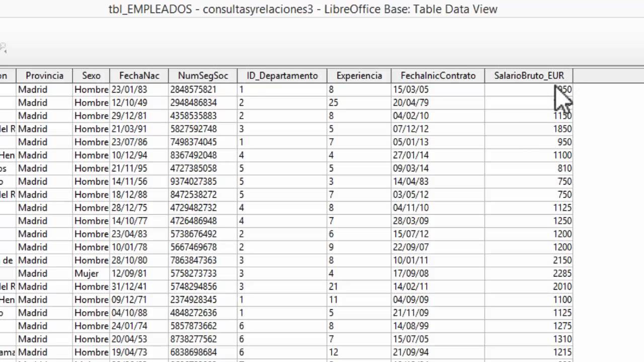Select the birth date 23/04/83
The width and height of the screenshot is (644, 362).
[139, 234]
